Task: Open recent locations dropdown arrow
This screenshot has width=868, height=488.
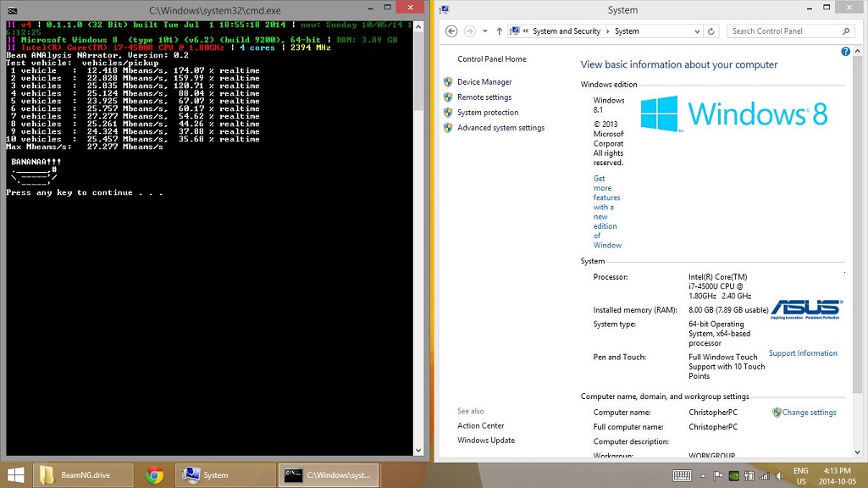Action: pyautogui.click(x=485, y=31)
